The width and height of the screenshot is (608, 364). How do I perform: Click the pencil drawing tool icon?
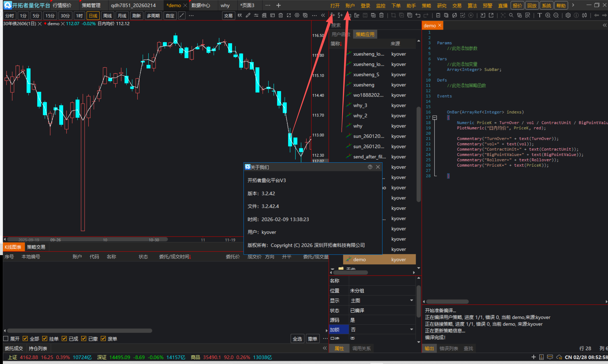click(x=248, y=15)
